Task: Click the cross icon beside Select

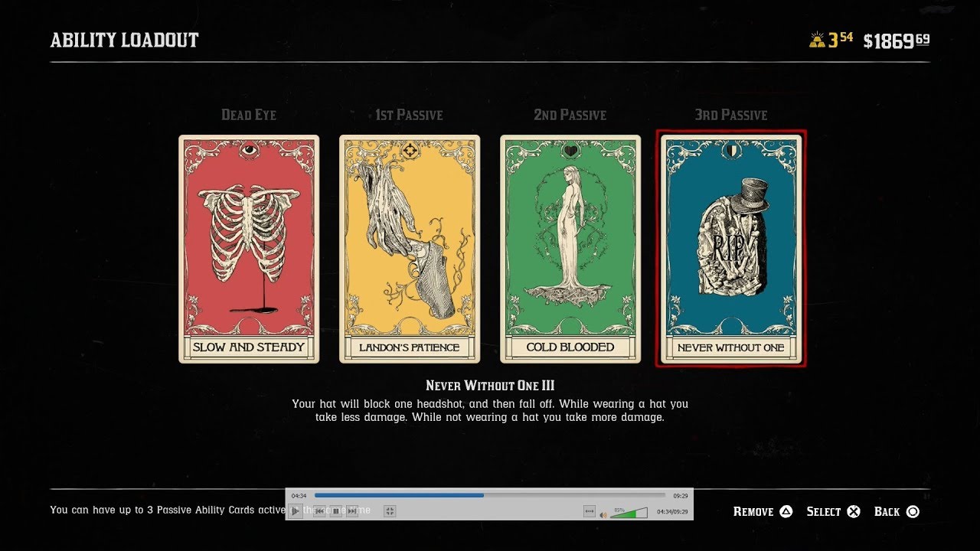Action: click(x=854, y=511)
